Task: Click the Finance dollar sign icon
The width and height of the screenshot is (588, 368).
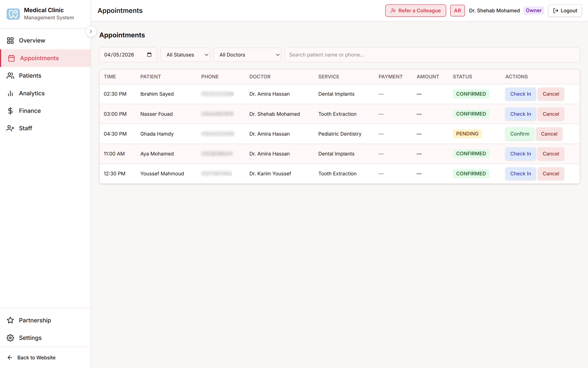Action: click(10, 111)
